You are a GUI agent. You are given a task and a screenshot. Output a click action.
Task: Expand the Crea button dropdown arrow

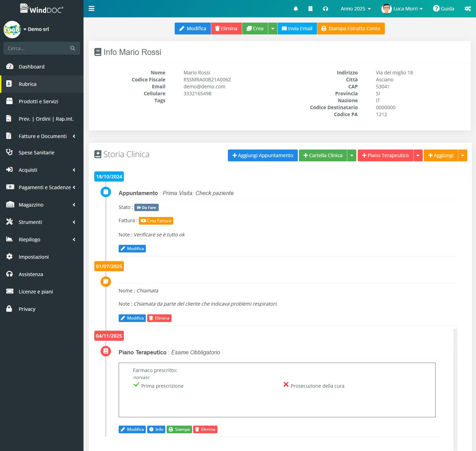pyautogui.click(x=273, y=29)
